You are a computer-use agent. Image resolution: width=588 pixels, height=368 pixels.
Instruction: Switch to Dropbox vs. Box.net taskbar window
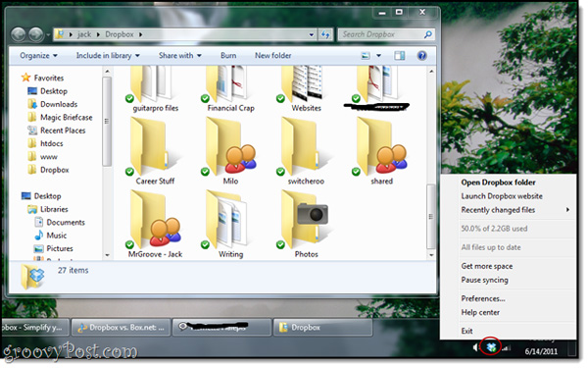coord(122,328)
